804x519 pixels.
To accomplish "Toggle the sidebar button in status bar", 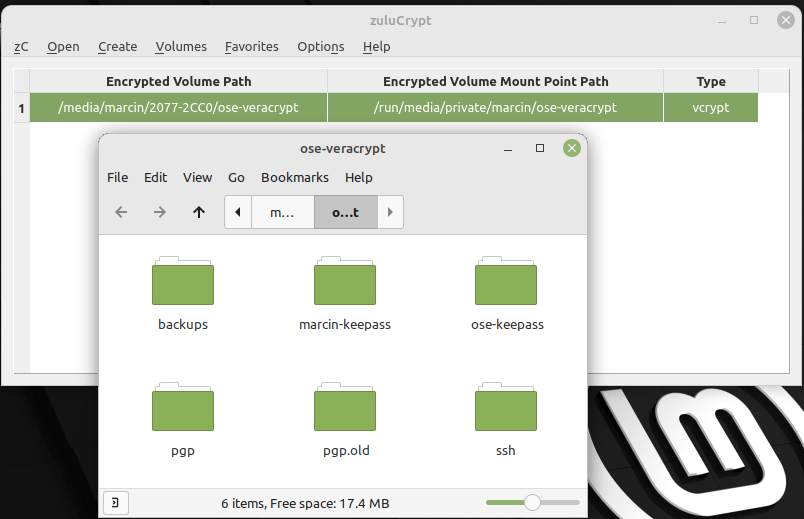I will tap(116, 503).
